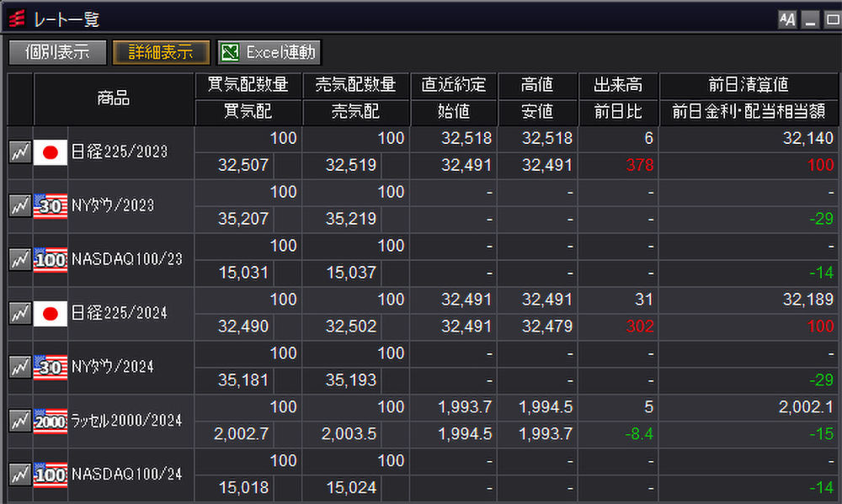Viewport: 842px width, 504px height.
Task: Toggle the font size AA icon
Action: 787,20
